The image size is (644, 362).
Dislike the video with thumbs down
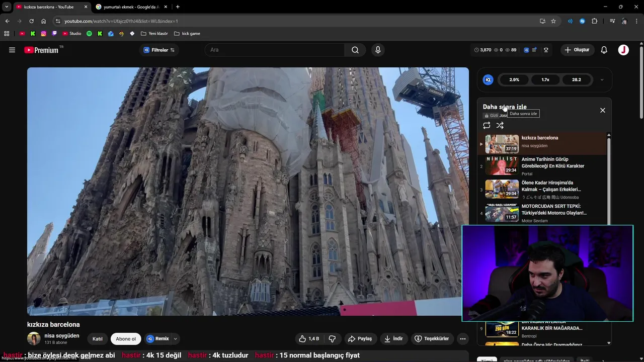[332, 339]
